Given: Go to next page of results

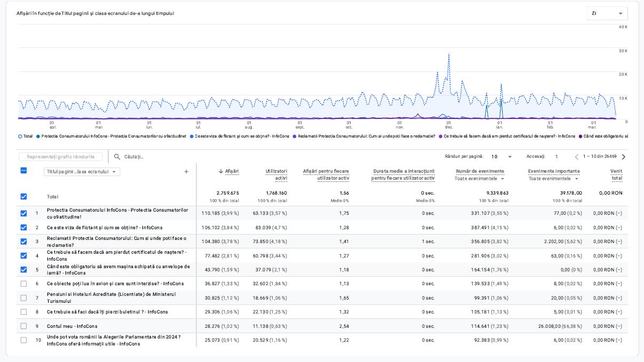Looking at the screenshot, I should coord(623,157).
